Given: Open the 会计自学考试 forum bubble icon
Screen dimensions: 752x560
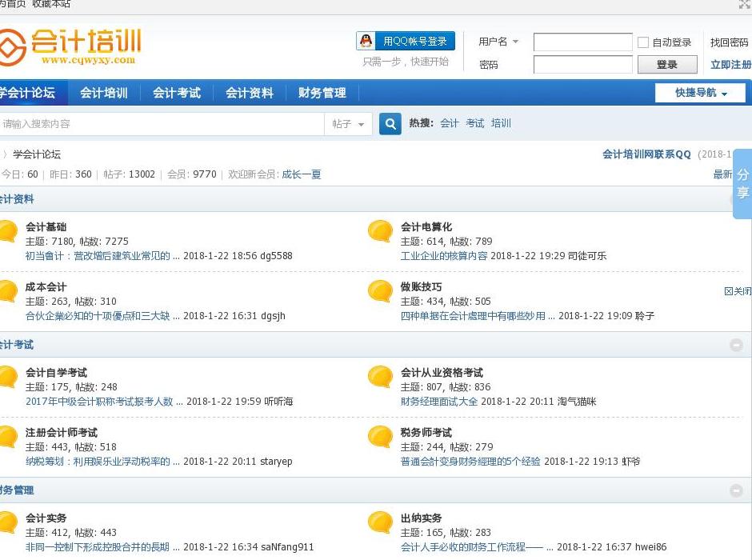Looking at the screenshot, I should (9, 377).
